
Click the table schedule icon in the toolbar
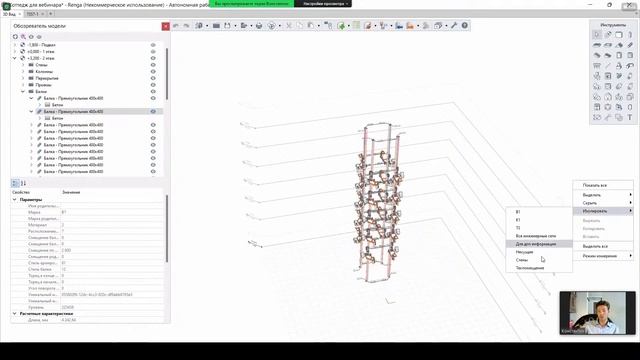[356, 26]
